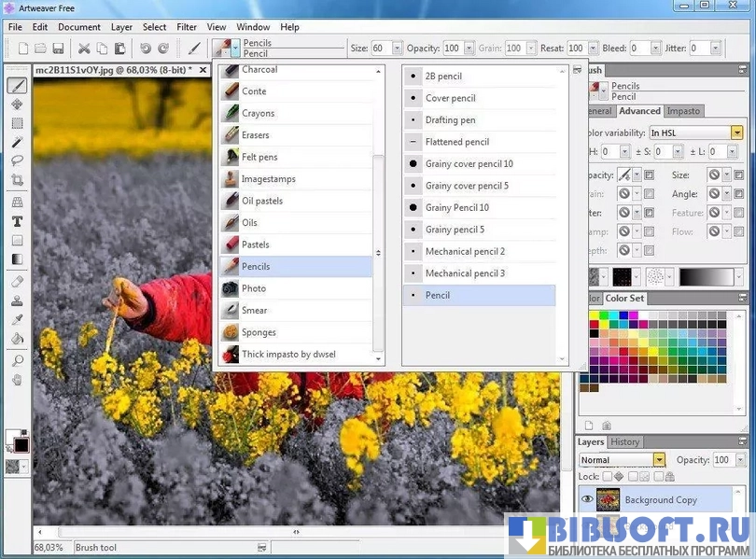Choose Grainy cover pencil 10 variant
This screenshot has height=559, width=756.
point(469,164)
